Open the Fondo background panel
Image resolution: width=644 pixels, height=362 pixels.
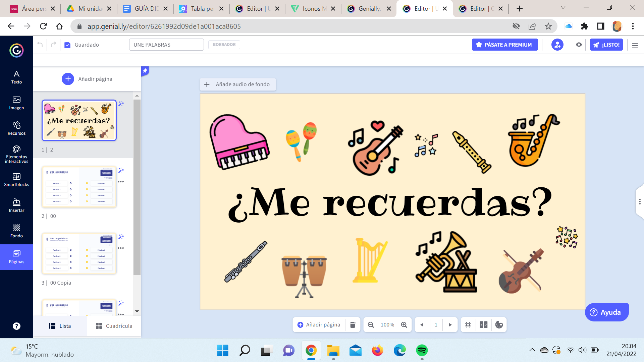[16, 231]
